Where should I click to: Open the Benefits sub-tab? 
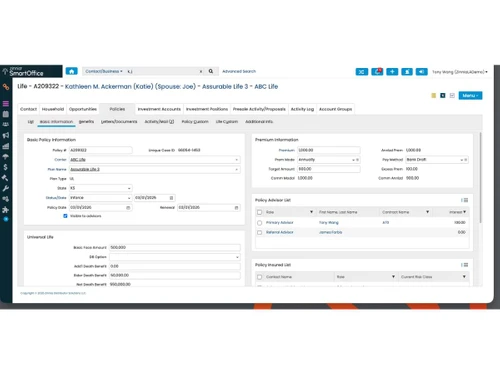86,122
